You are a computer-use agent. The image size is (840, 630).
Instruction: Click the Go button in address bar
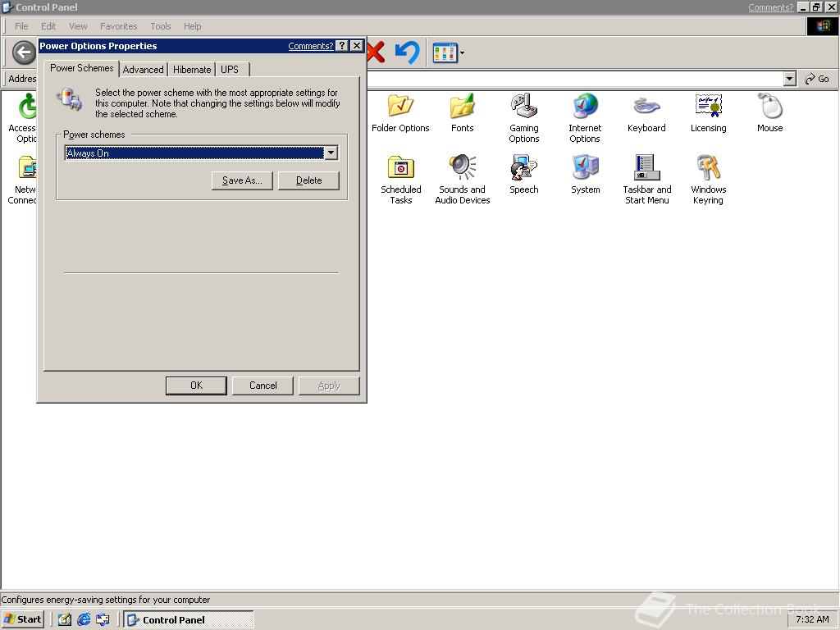(x=818, y=79)
